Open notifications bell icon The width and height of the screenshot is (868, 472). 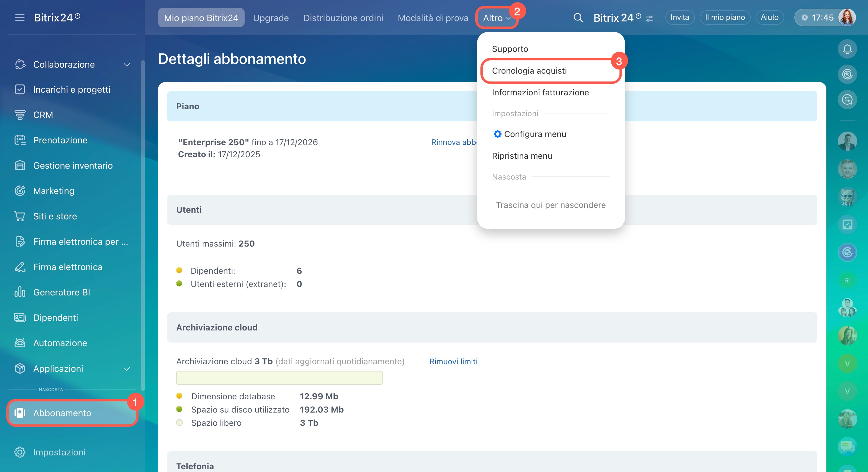pyautogui.click(x=847, y=49)
